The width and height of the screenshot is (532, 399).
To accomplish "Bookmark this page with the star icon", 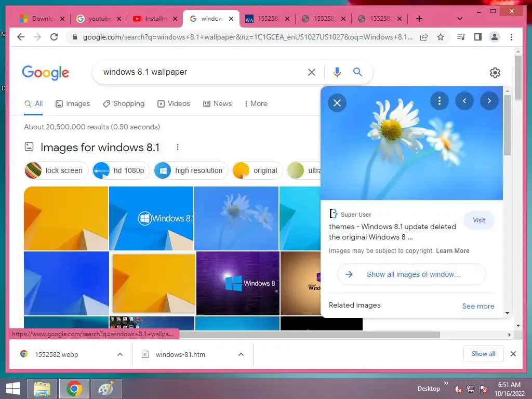I will 441,37.
